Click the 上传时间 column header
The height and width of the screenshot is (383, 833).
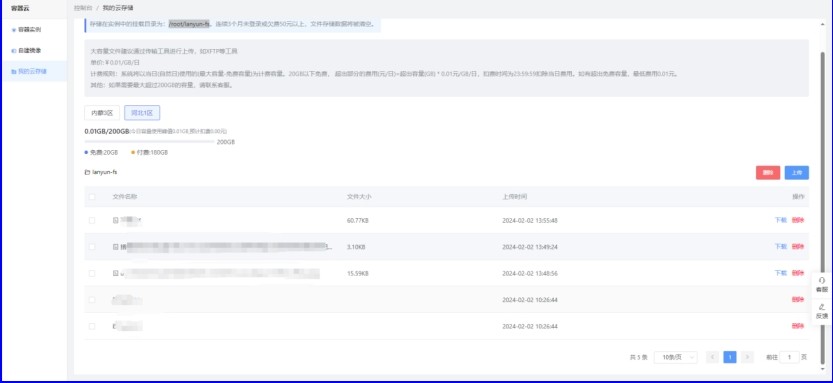click(x=515, y=197)
